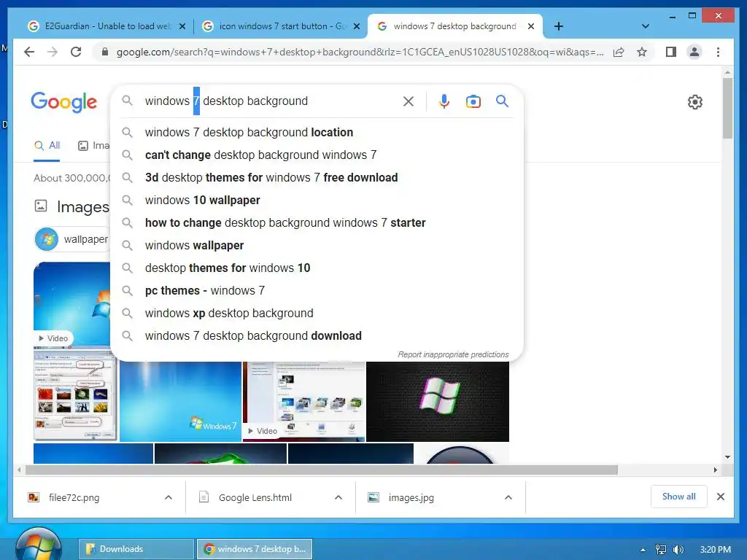Screen dimensions: 747x560
Task: Open a new browser tab
Action: 559,26
